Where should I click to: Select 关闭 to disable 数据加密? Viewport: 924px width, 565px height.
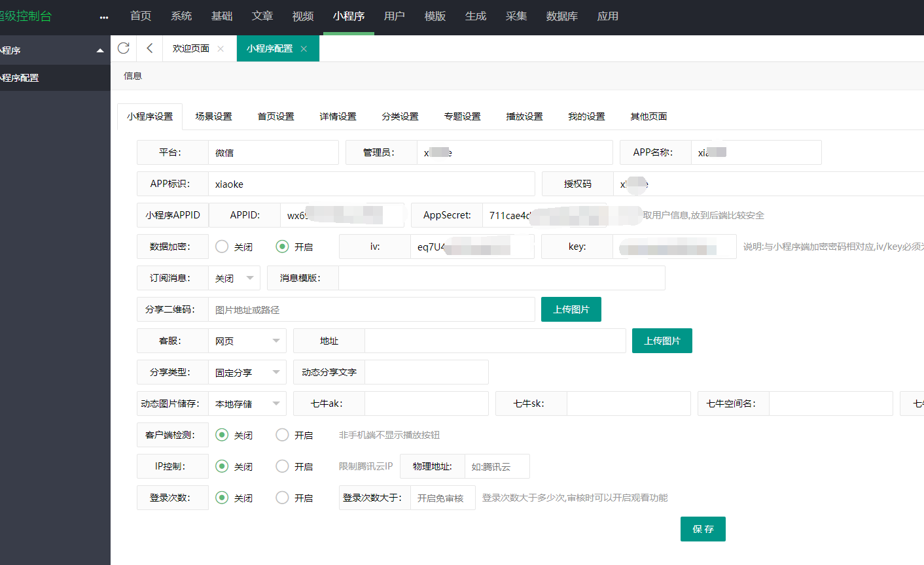(221, 247)
